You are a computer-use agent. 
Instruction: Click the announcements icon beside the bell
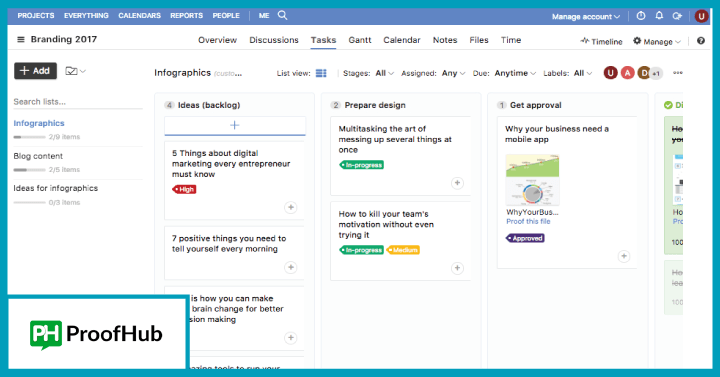(x=677, y=16)
